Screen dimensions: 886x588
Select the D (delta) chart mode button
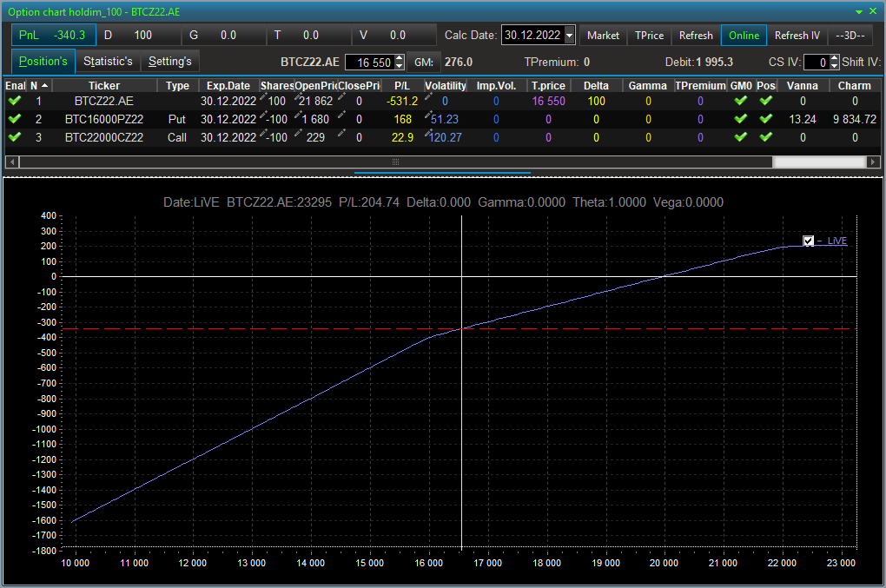coord(139,35)
